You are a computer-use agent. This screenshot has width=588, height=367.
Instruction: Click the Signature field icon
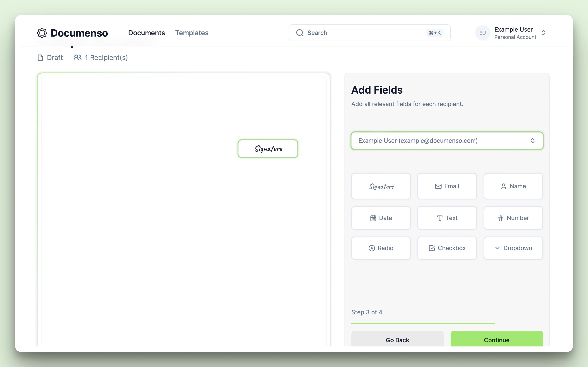pyautogui.click(x=381, y=186)
